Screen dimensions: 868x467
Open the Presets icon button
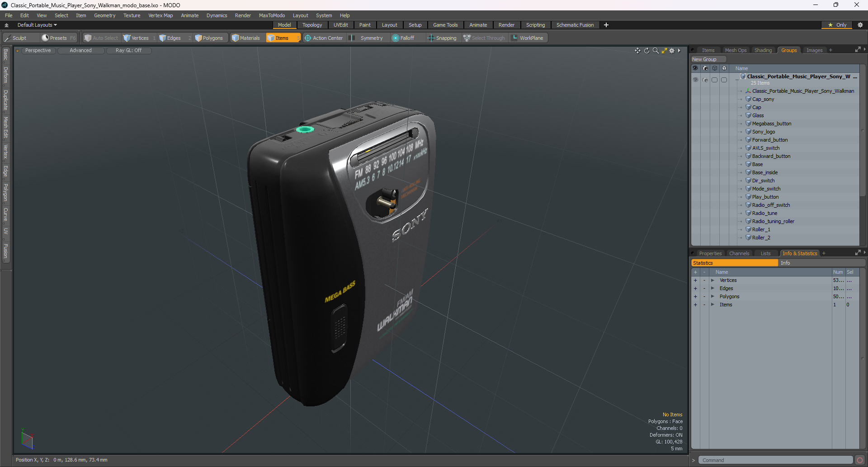[45, 38]
